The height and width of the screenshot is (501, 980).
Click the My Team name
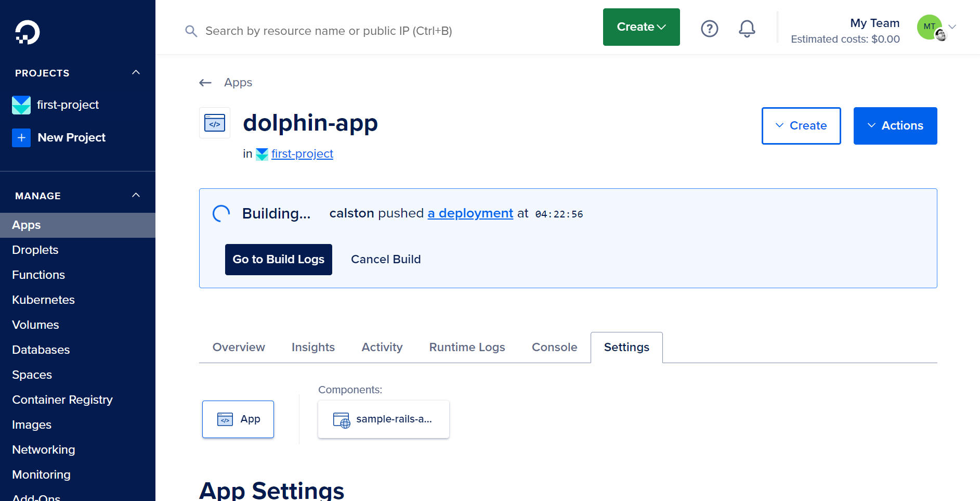pos(874,23)
